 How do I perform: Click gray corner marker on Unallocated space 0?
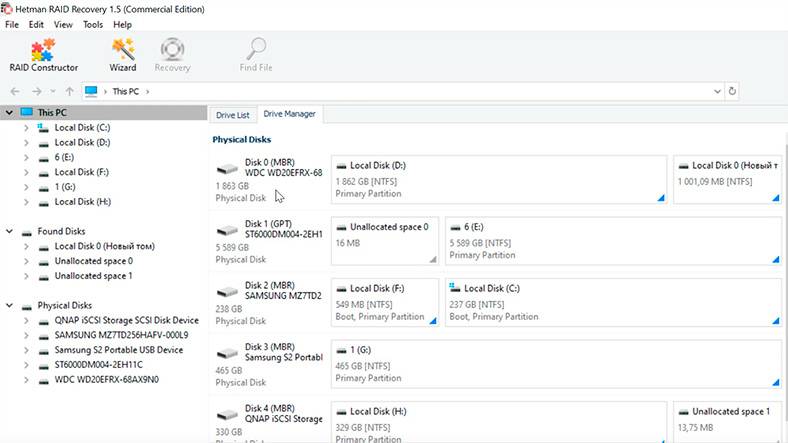click(x=433, y=259)
